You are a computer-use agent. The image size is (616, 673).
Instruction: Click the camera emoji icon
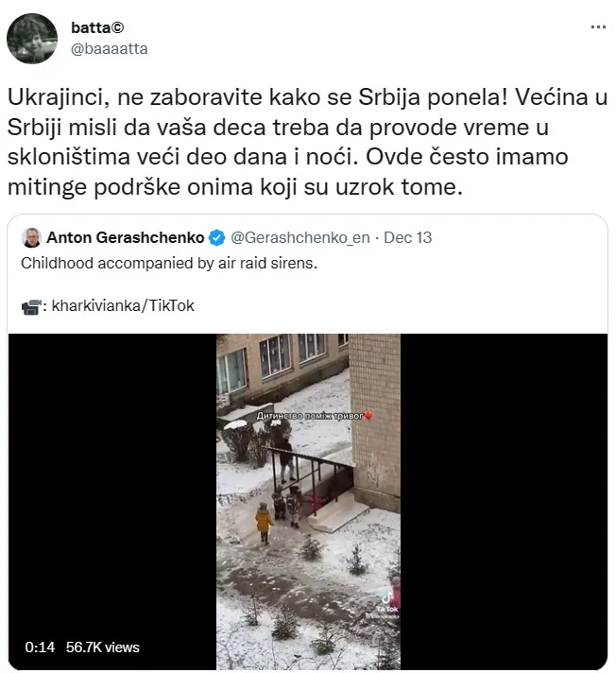point(31,307)
